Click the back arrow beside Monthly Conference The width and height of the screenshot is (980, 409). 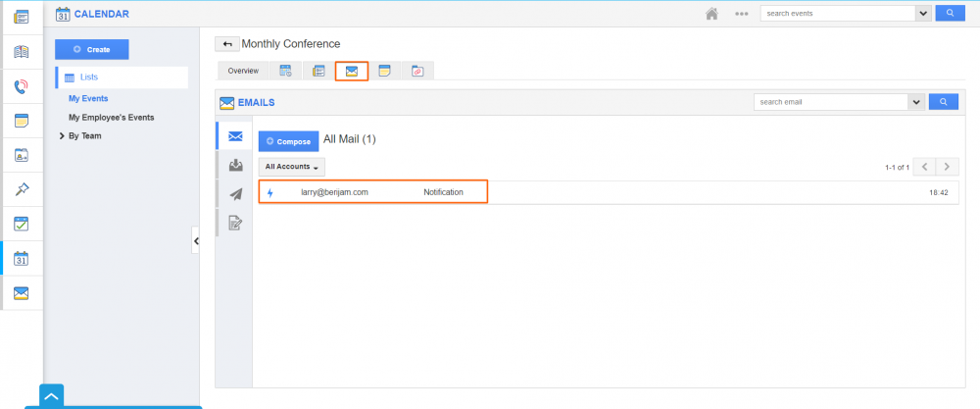226,44
